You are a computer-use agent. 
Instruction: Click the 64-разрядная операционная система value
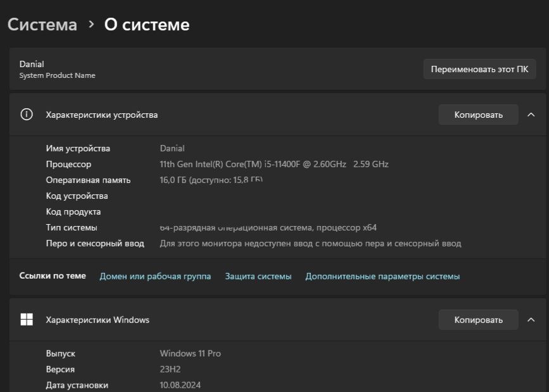click(268, 228)
